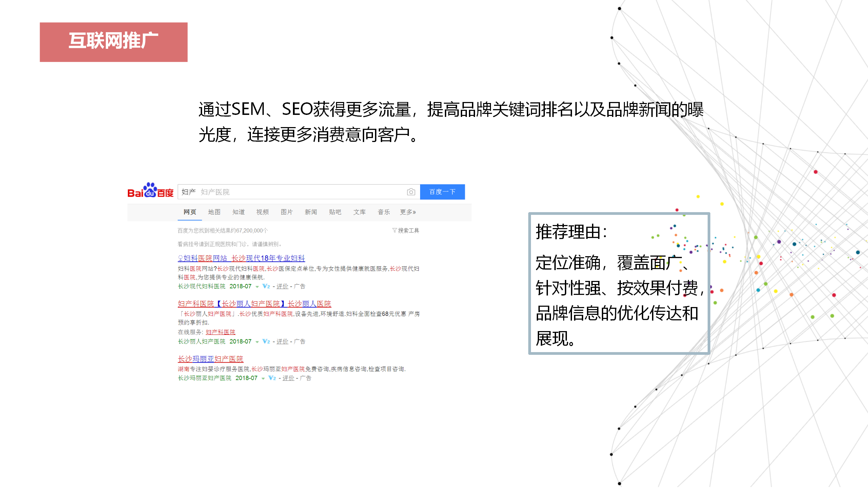This screenshot has width=868, height=488.
Task: Click the snippet starting 妇科医院网站?长沙现代妇科医院
Action: (299, 273)
